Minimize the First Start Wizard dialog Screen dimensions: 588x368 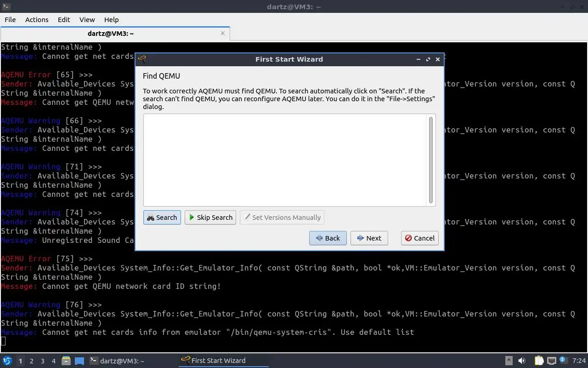[x=418, y=59]
